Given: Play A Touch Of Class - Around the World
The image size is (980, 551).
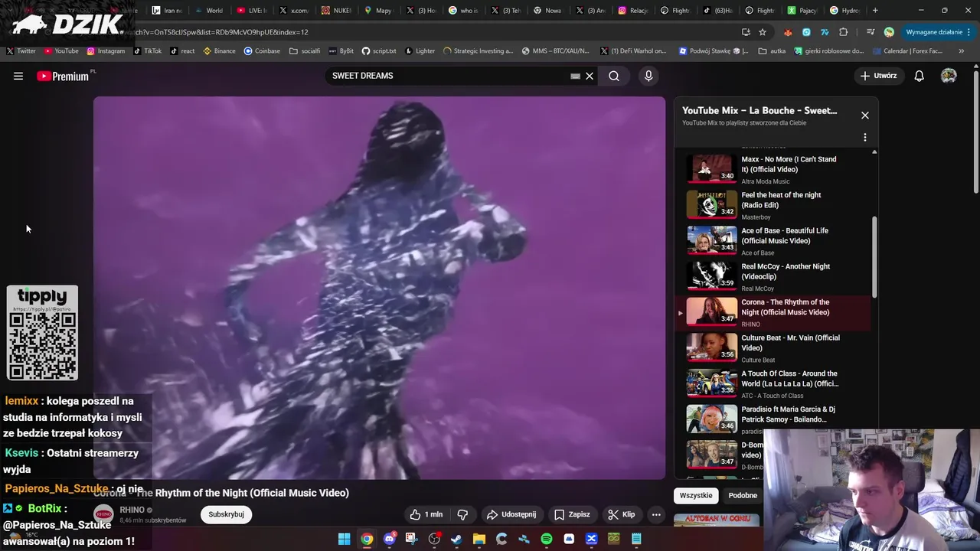Looking at the screenshot, I should coord(772,384).
